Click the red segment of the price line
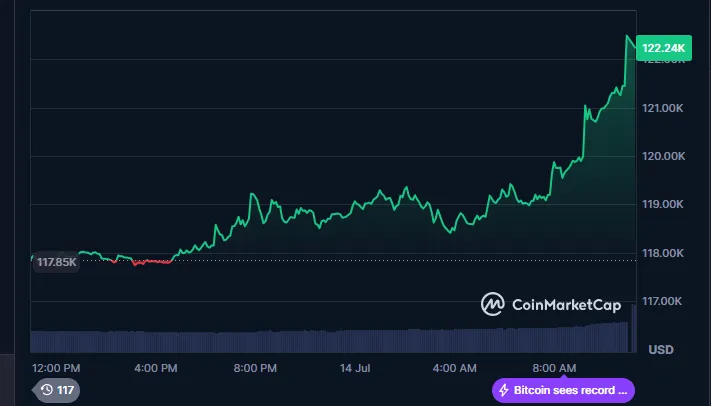The height and width of the screenshot is (406, 711). click(x=152, y=262)
